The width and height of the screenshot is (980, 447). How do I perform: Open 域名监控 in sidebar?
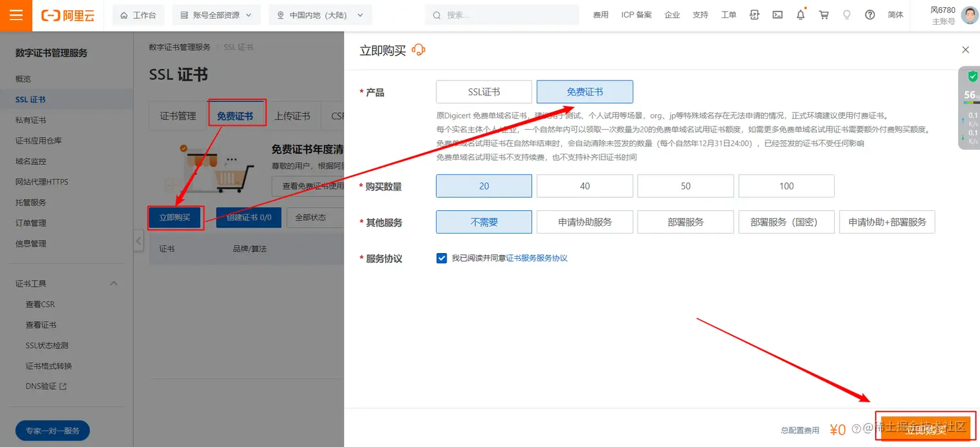point(31,162)
